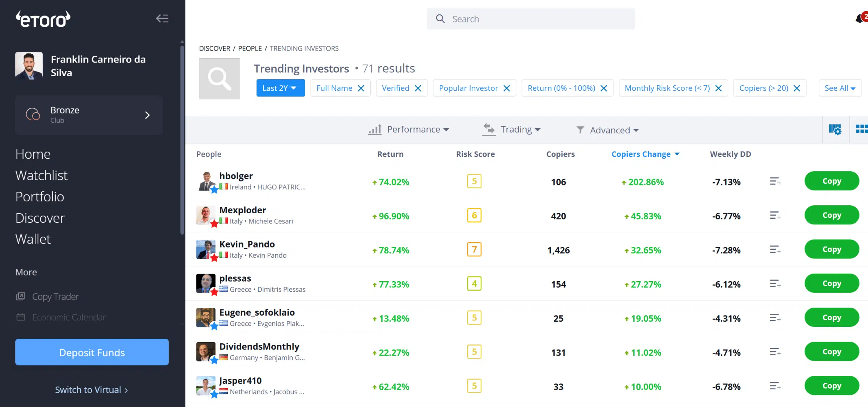This screenshot has width=868, height=407.
Task: Click PEOPLE in the breadcrumb
Action: [250, 48]
